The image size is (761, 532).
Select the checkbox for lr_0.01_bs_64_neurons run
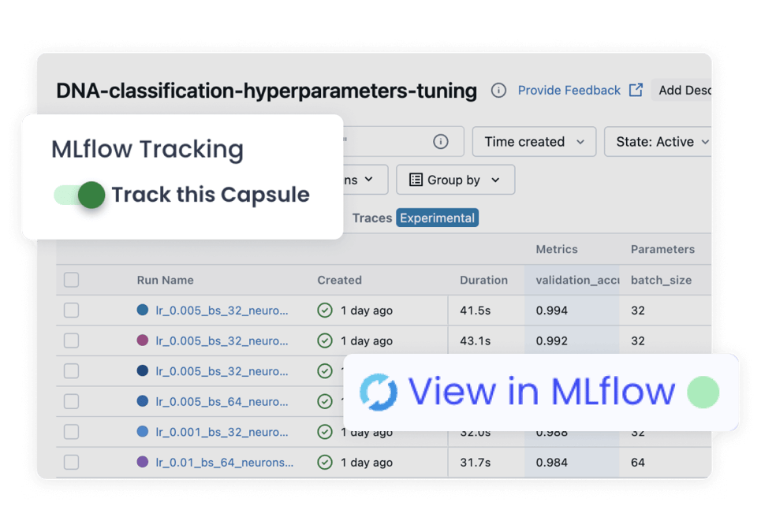click(x=72, y=463)
